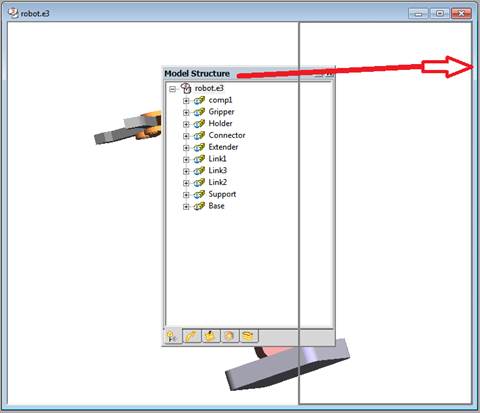Viewport: 480px width, 413px height.
Task: Collapse the robot.e3 root tree node
Action: pyautogui.click(x=172, y=89)
